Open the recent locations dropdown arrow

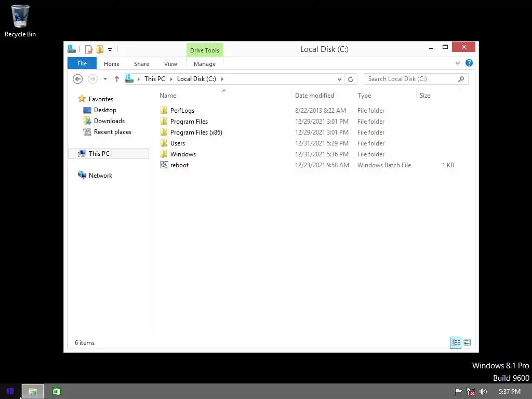point(105,79)
